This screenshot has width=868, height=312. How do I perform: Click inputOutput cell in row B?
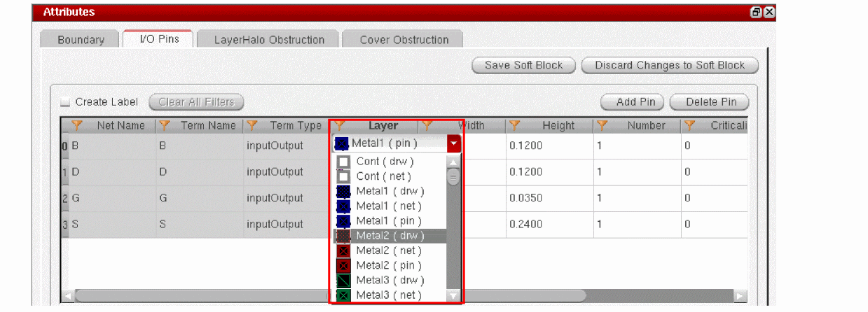click(287, 146)
